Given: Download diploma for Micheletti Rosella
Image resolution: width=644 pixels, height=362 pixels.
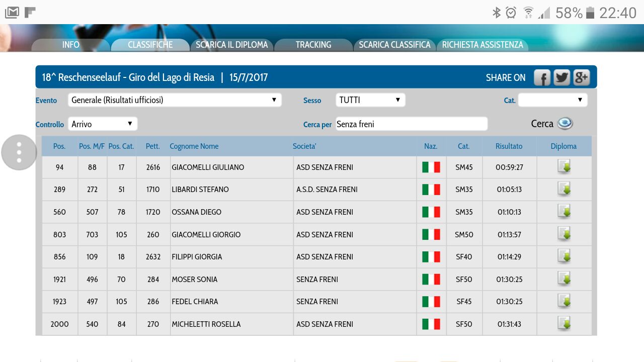Looking at the screenshot, I should pos(564,324).
